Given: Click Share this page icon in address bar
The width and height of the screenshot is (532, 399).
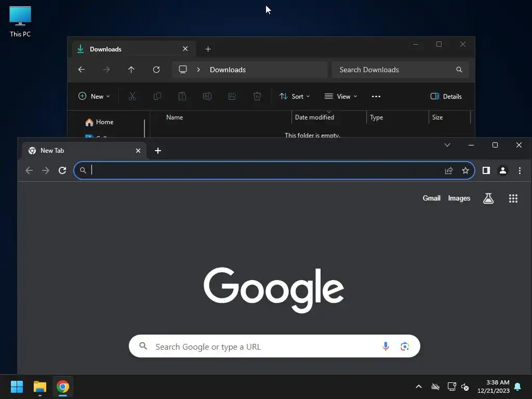Looking at the screenshot, I should tap(449, 170).
